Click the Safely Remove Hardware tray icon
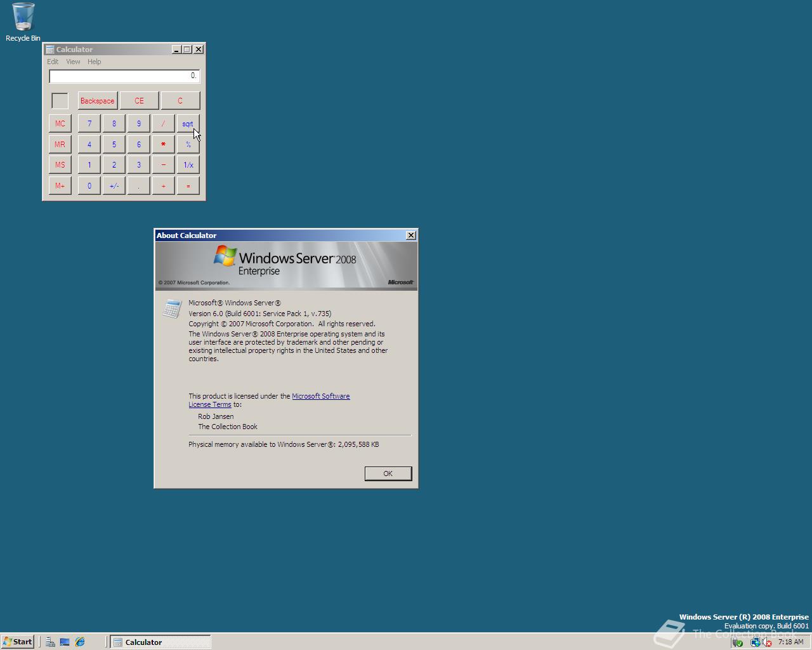Viewport: 812px width, 650px height. (737, 642)
